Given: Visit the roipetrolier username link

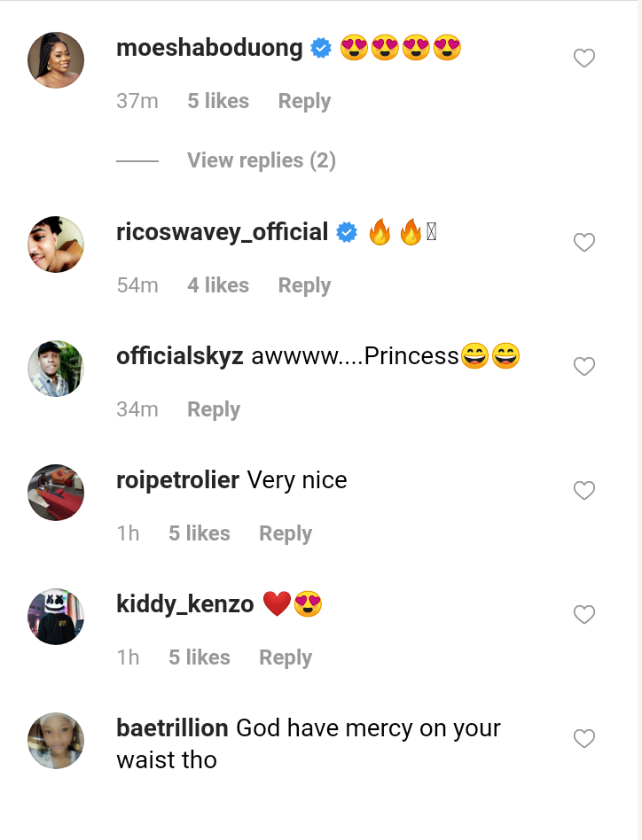Looking at the screenshot, I should pos(177,480).
